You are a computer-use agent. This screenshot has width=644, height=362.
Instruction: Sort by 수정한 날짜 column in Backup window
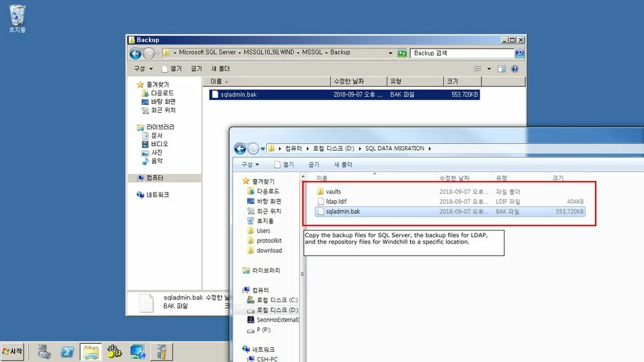(359, 81)
